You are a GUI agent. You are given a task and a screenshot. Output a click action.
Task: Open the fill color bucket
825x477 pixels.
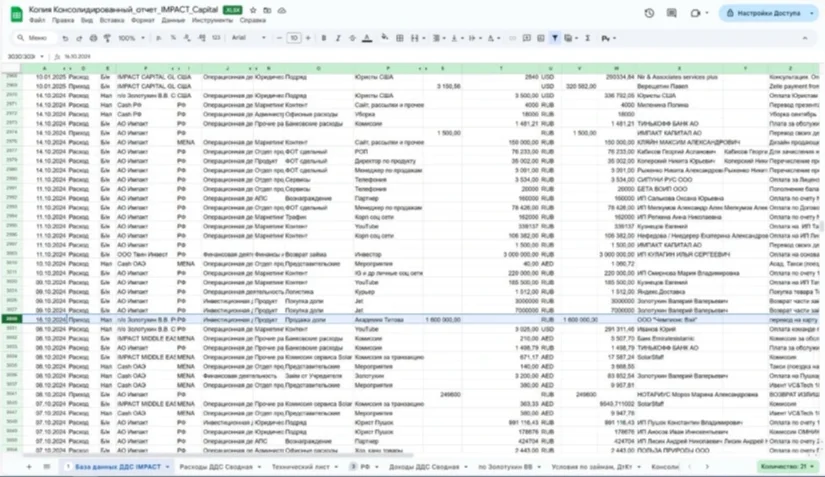pyautogui.click(x=385, y=38)
